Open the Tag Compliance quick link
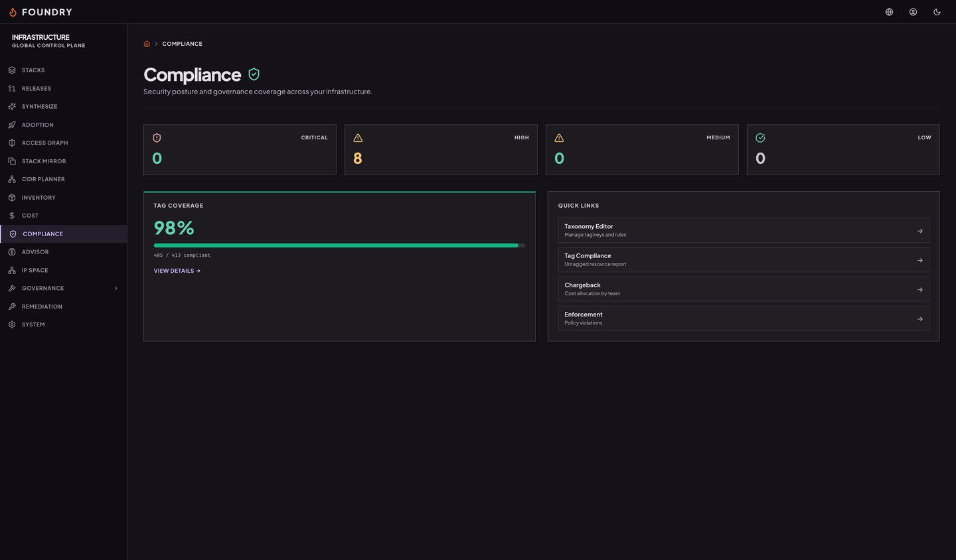Image resolution: width=956 pixels, height=560 pixels. pos(744,259)
